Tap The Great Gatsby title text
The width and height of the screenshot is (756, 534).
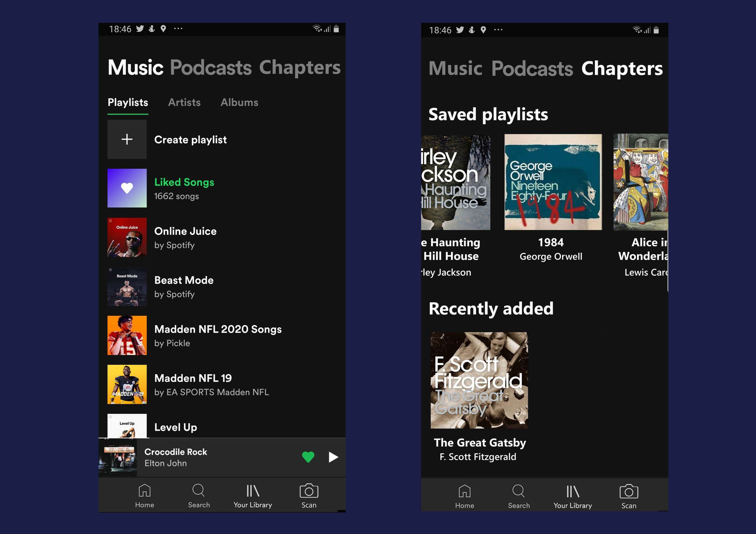pyautogui.click(x=480, y=443)
